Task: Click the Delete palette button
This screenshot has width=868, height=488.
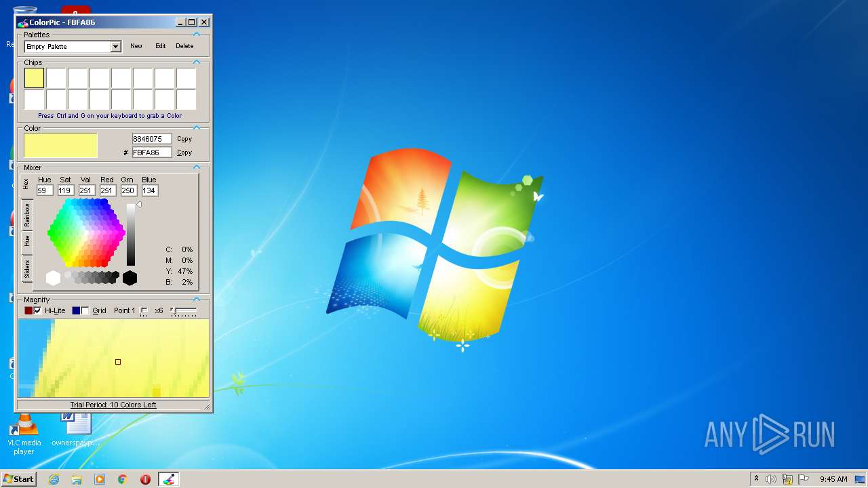Action: tap(184, 46)
